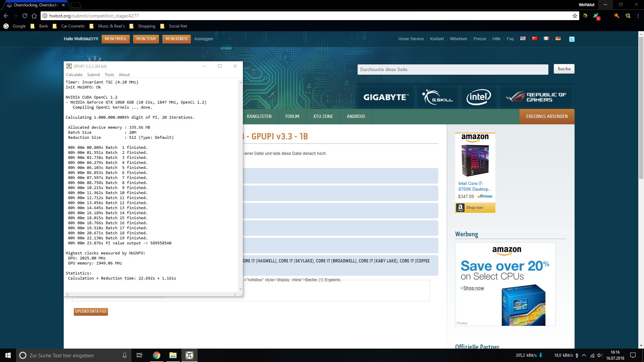Open Tools menu in GPUPI
Viewport: 644px width, 362px height.
tap(109, 75)
